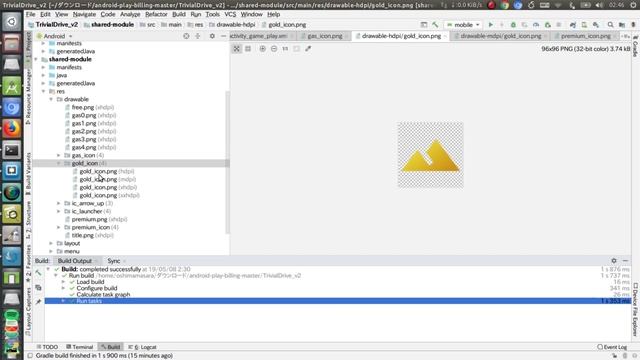Screen dimensions: 640x360
Task: Open the Analyze menu
Action: click(130, 14)
